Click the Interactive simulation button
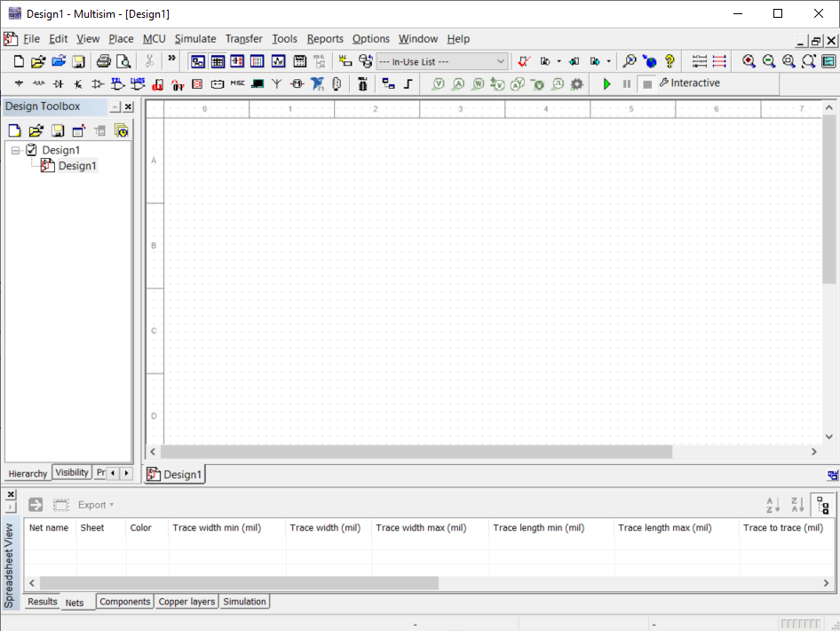 tap(689, 83)
